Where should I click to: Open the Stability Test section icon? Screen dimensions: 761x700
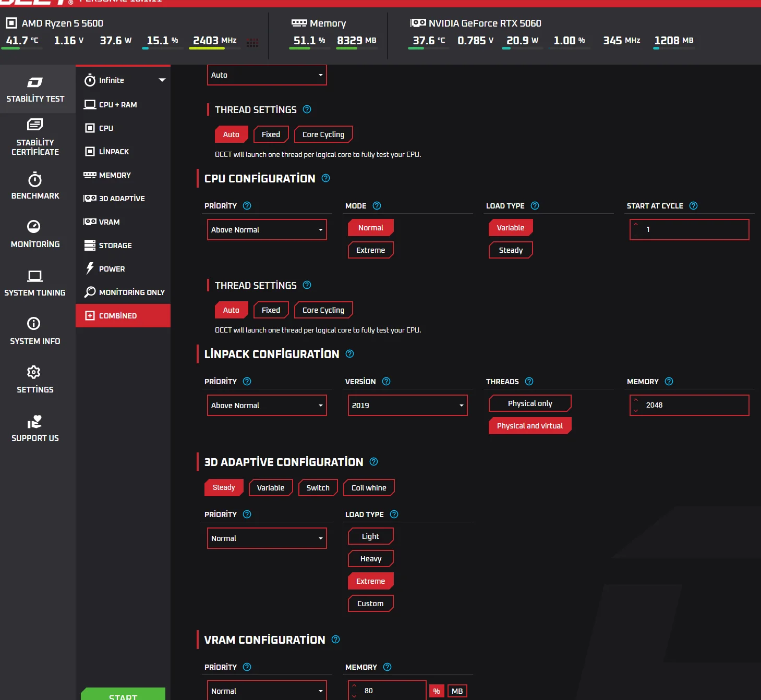(35, 82)
